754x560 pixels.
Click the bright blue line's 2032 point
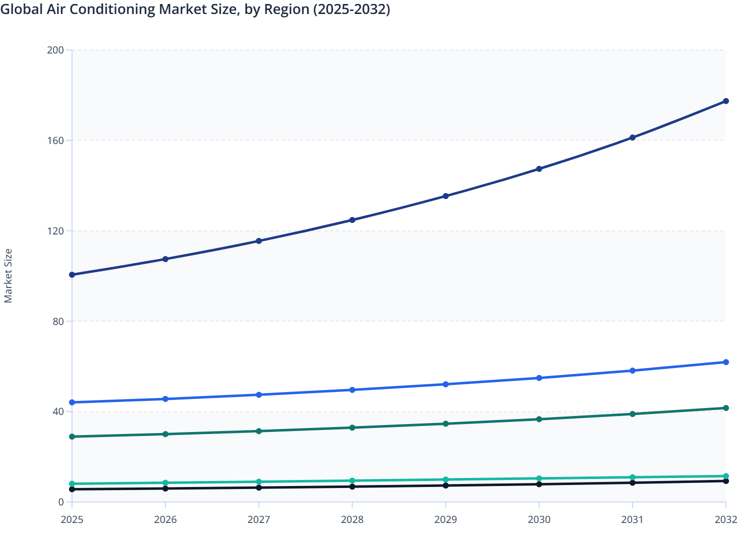tap(725, 362)
